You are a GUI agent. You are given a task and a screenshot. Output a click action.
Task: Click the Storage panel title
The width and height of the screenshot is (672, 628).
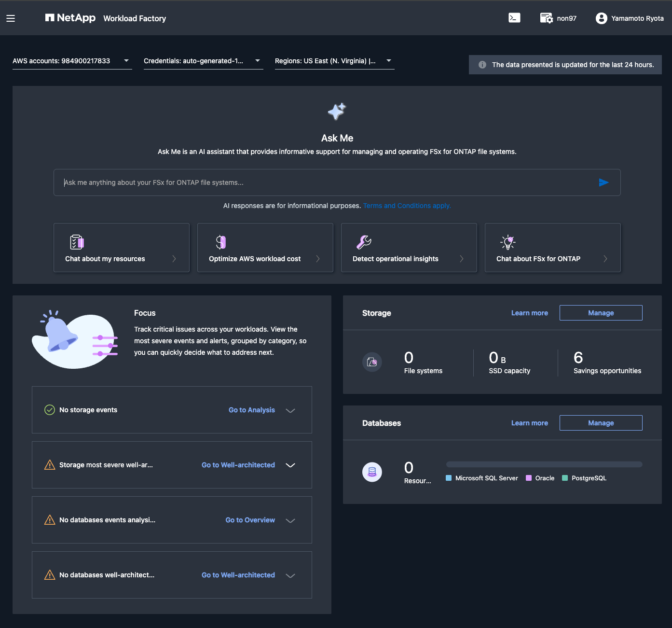[x=377, y=313]
